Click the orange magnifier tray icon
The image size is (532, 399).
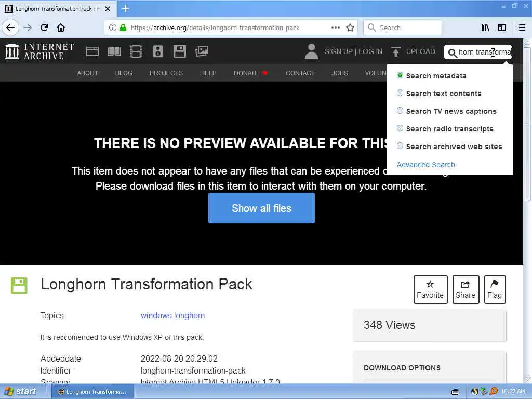pos(494,392)
